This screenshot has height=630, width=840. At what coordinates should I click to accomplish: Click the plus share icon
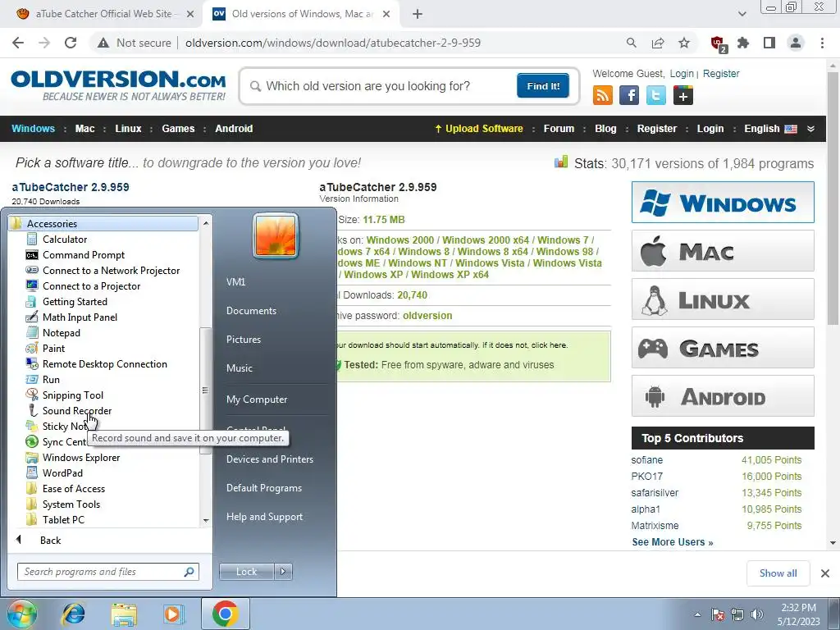tap(683, 95)
